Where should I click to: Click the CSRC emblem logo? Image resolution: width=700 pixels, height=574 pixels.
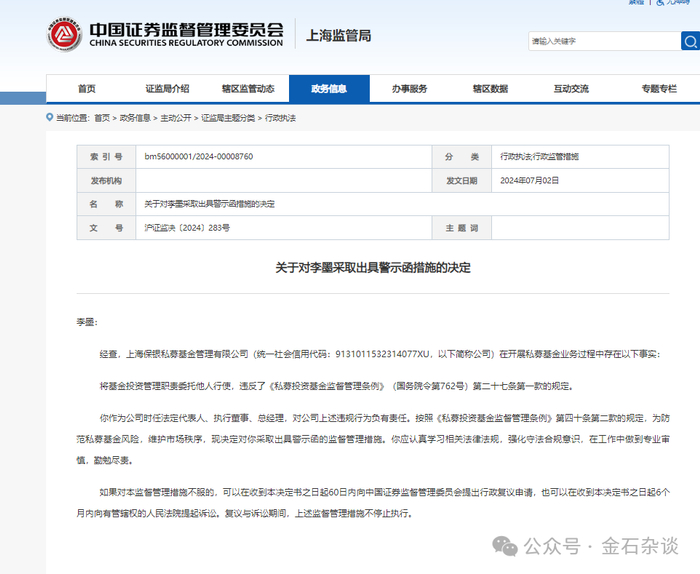pos(66,36)
